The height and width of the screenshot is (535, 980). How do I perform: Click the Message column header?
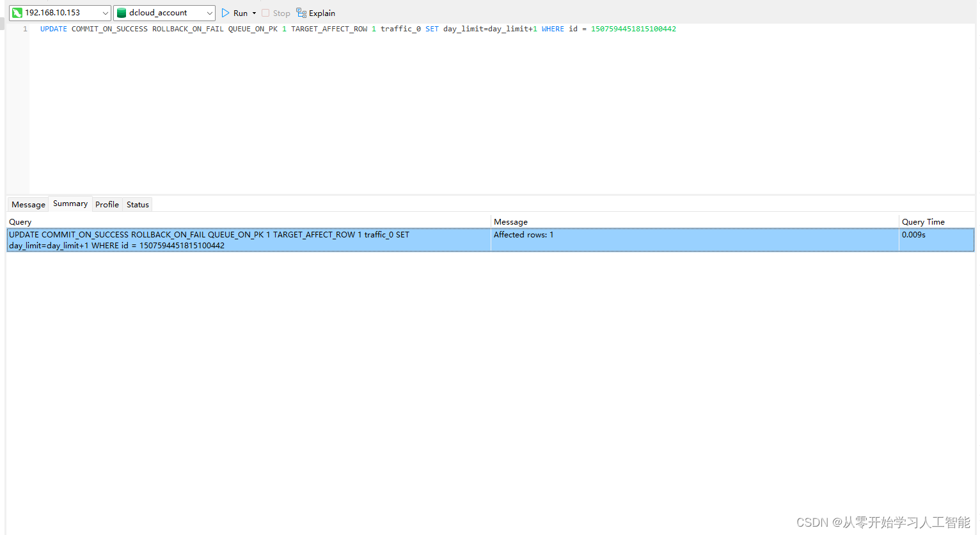pyautogui.click(x=695, y=221)
